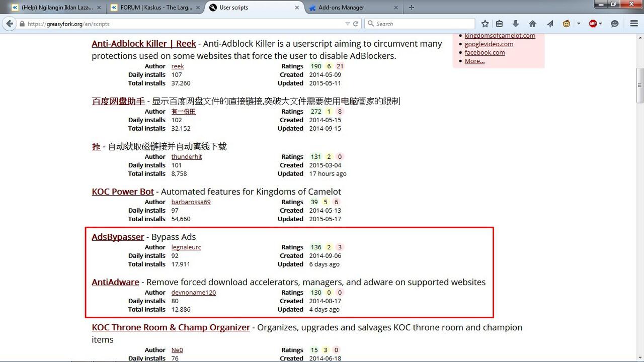
Task: Switch to the FORUM Kaskus tab
Action: tap(156, 8)
